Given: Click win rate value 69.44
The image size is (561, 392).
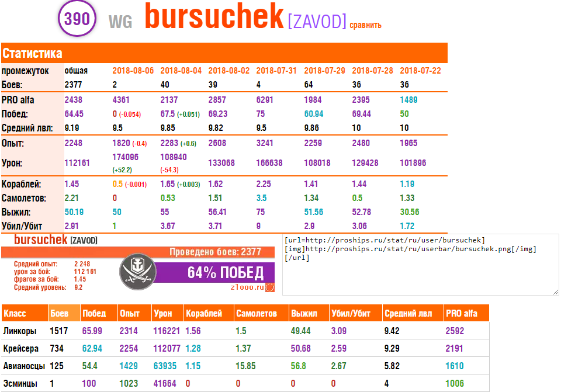Looking at the screenshot, I should (x=361, y=114).
